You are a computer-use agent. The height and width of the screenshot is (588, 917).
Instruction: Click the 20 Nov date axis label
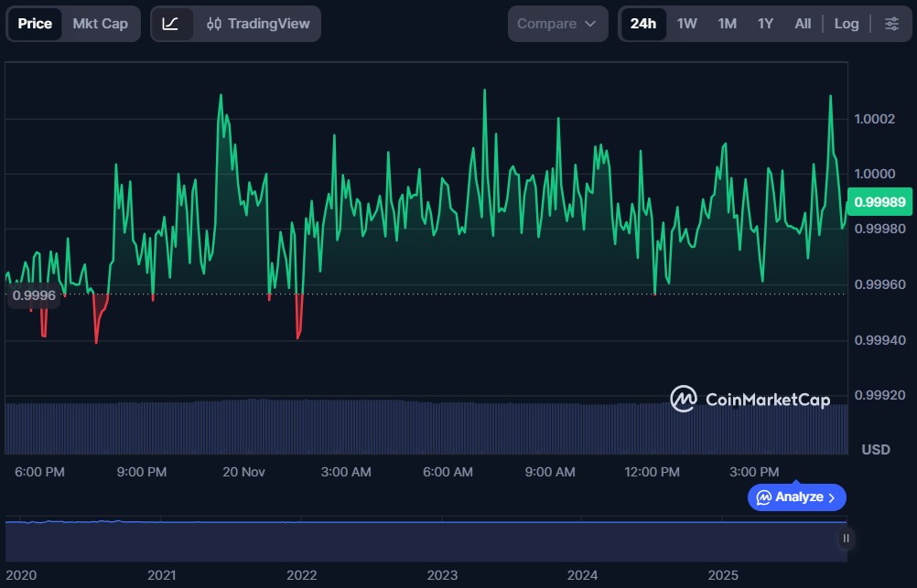click(x=243, y=472)
